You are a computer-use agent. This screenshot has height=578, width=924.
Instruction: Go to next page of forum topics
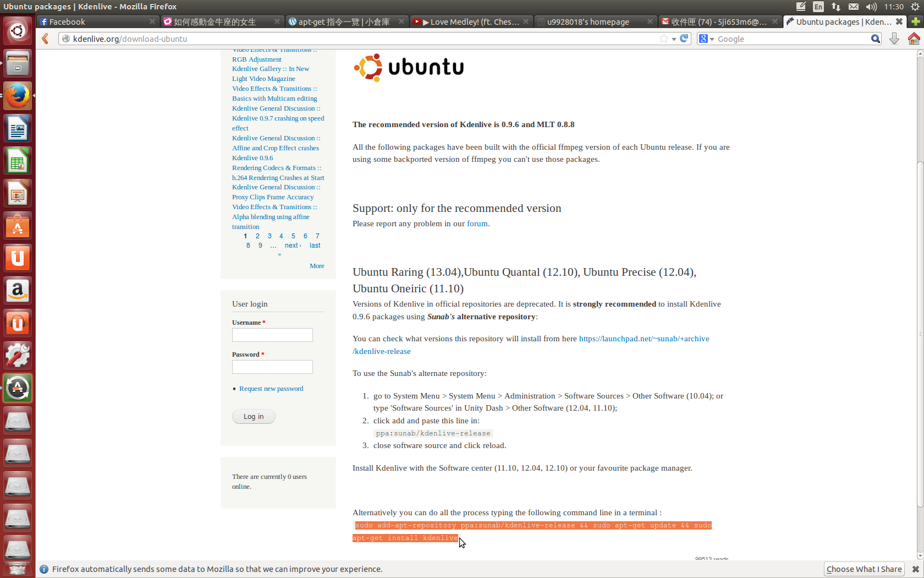pos(293,246)
